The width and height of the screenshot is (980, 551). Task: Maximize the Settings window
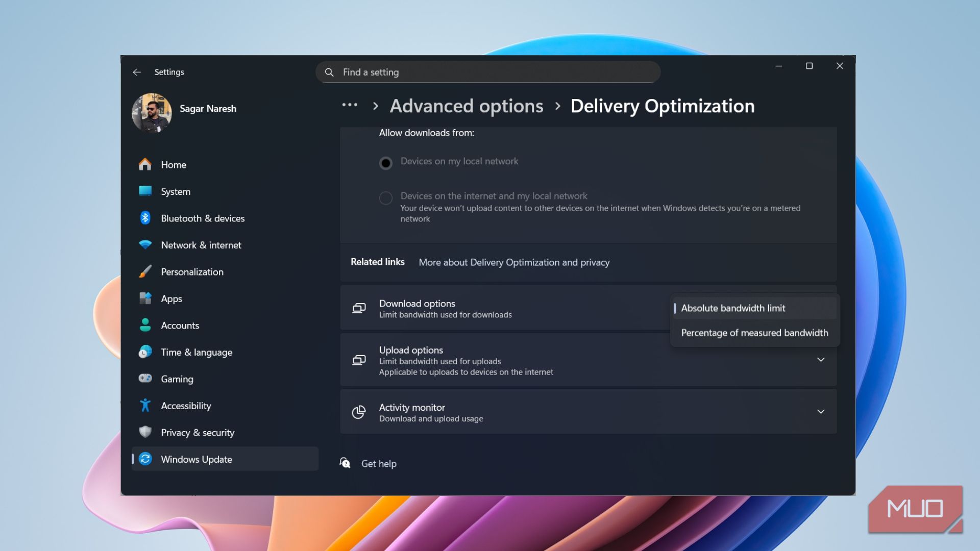pyautogui.click(x=809, y=66)
